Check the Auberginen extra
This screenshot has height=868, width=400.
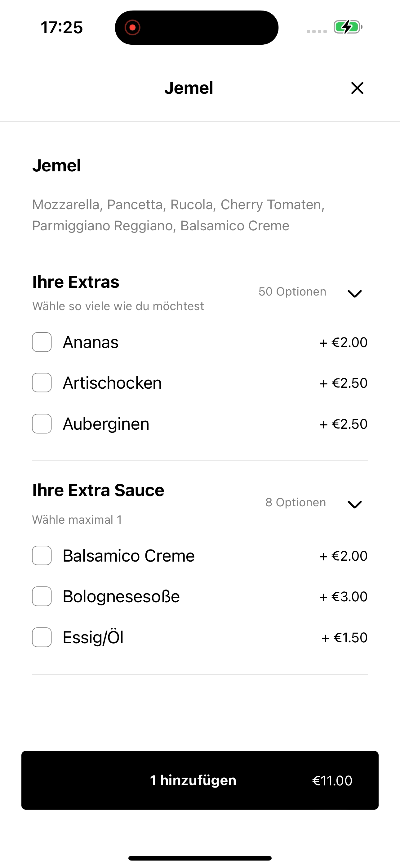pyautogui.click(x=42, y=423)
